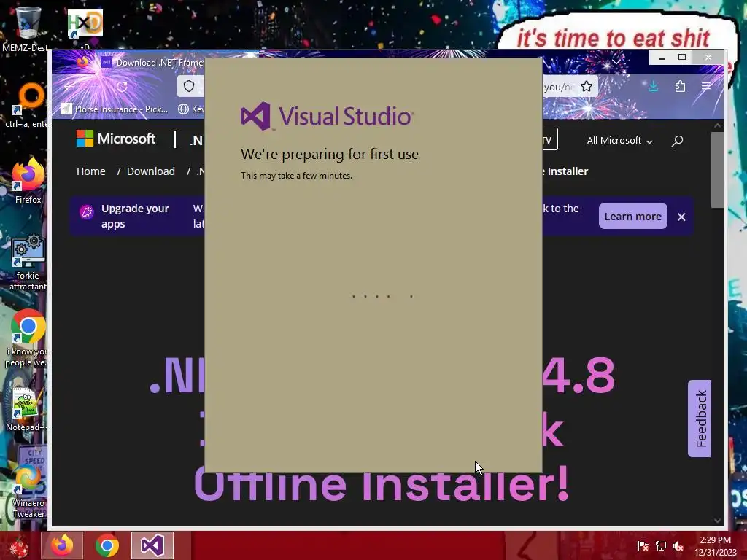Click the 'This may take a few minutes.' text
Image resolution: width=747 pixels, height=560 pixels.
[296, 176]
